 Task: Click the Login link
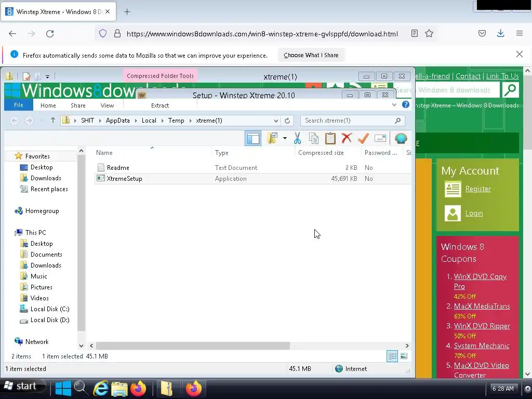pyautogui.click(x=474, y=213)
